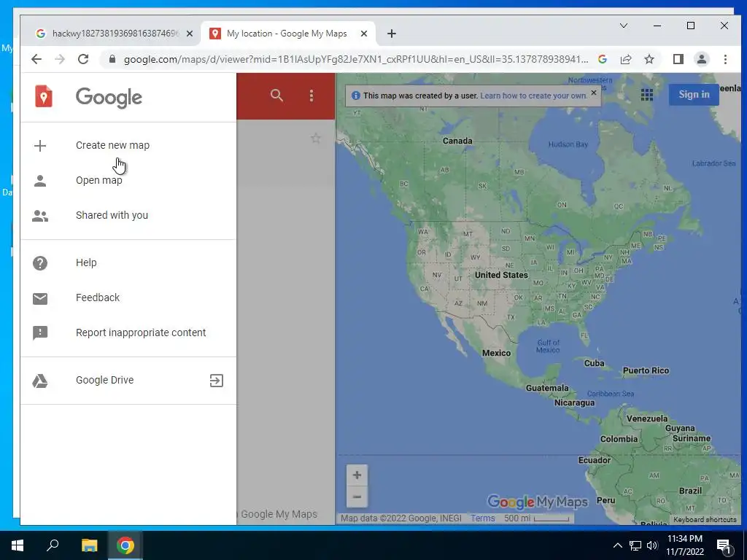The height and width of the screenshot is (560, 747).
Task: Zoom in on the map
Action: pos(357,475)
